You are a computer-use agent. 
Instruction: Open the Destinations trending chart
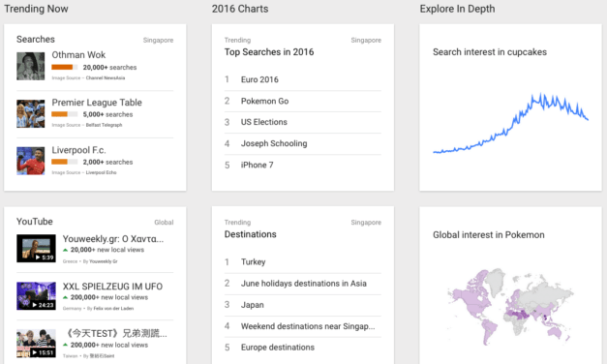pos(251,234)
